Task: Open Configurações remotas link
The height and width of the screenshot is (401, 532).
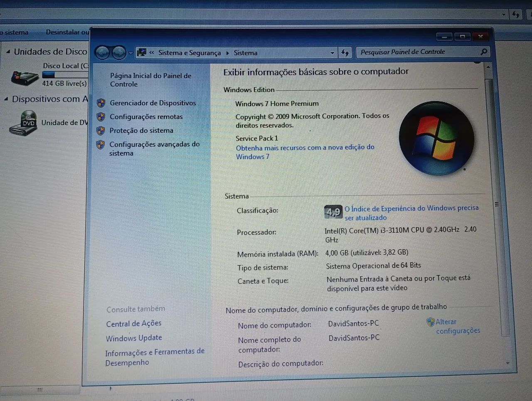Action: (146, 117)
